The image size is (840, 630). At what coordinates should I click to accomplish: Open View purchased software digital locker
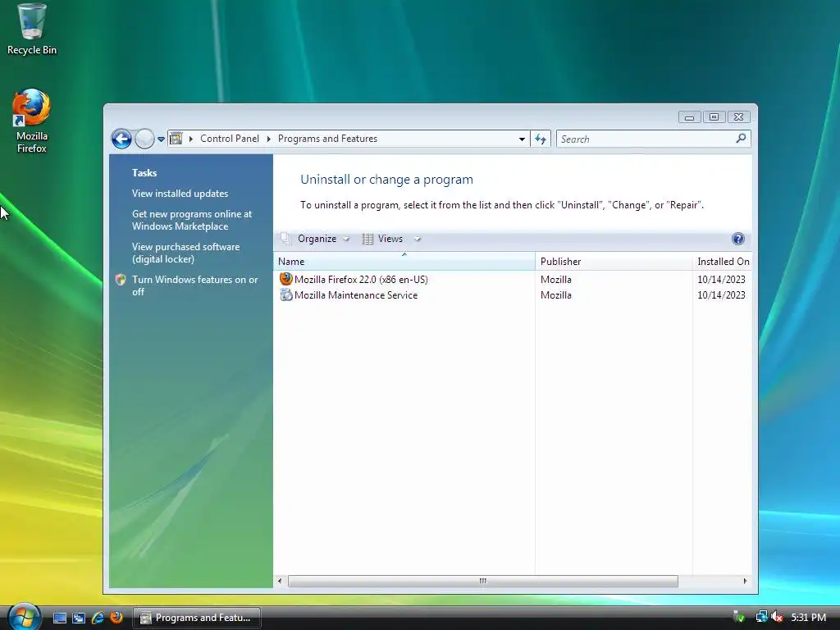point(186,253)
